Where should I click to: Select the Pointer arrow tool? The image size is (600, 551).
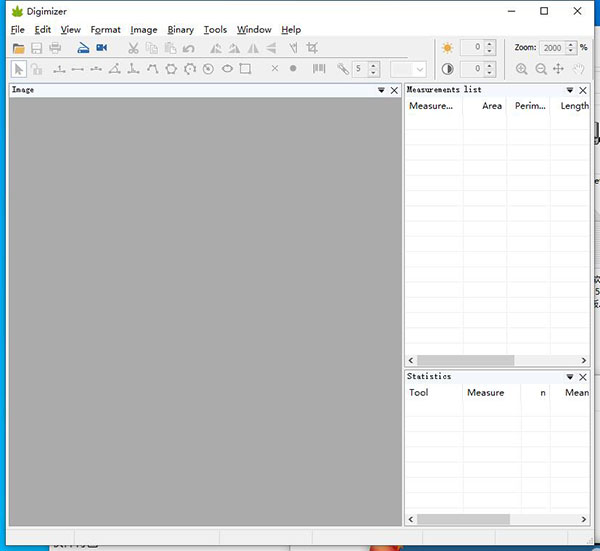point(18,69)
